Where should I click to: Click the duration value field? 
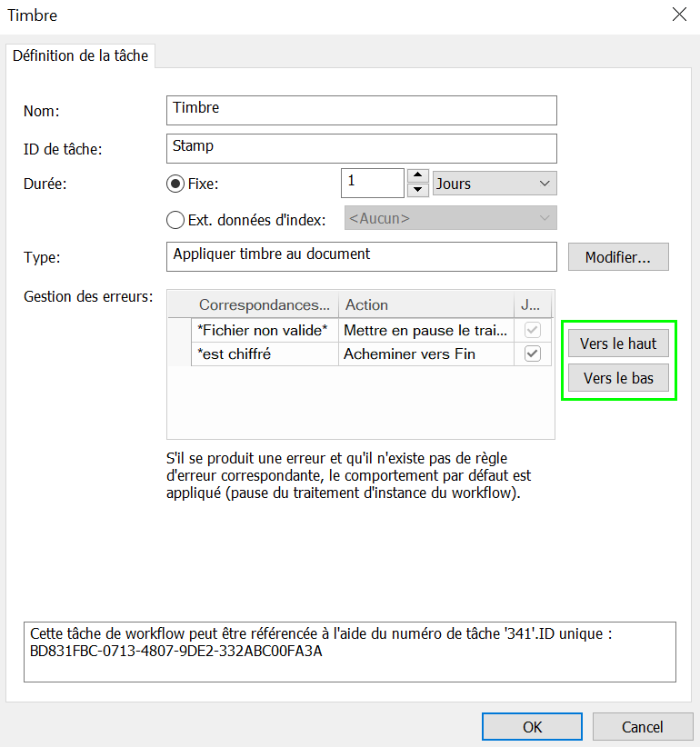click(371, 183)
